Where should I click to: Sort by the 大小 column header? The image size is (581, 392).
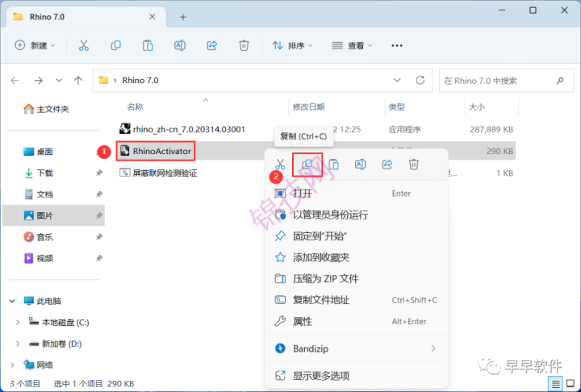click(477, 107)
